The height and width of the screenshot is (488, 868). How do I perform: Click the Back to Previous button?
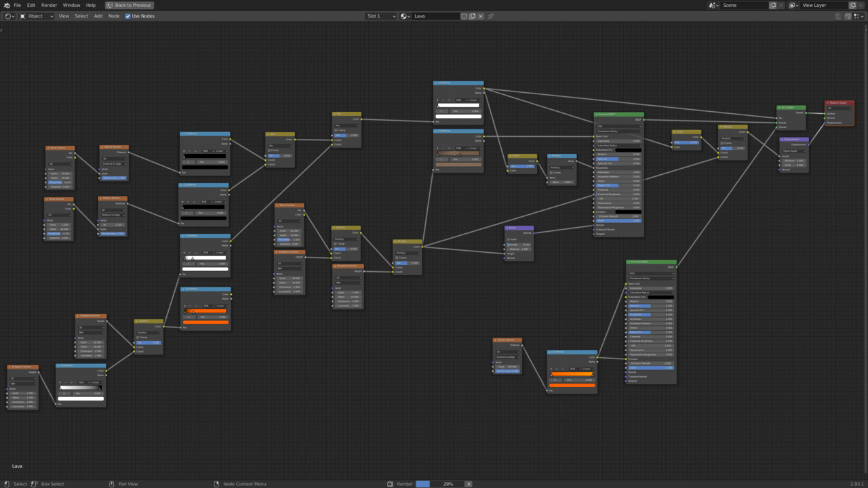point(129,5)
